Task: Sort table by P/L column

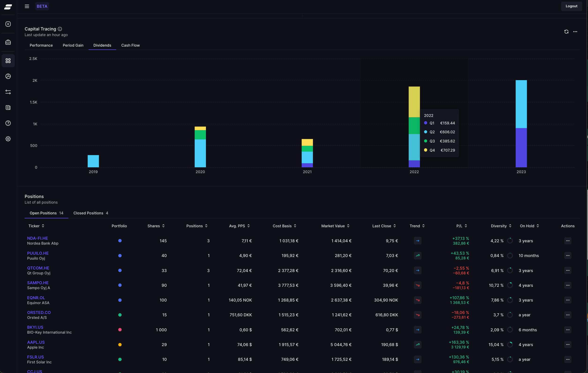Action: click(462, 226)
